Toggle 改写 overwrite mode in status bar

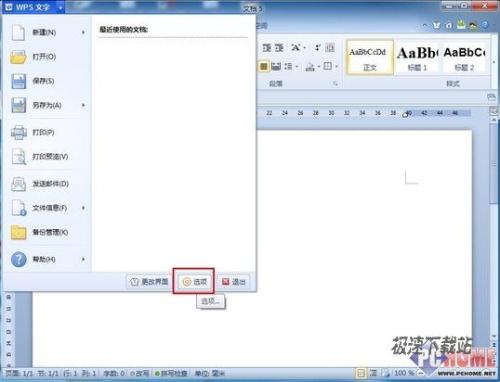pos(140,373)
